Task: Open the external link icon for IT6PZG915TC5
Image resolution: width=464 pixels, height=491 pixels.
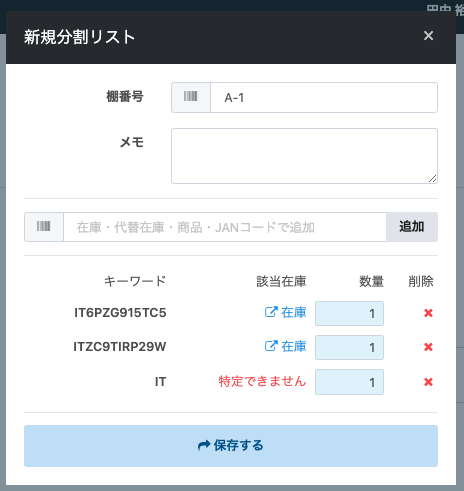Action: point(271,312)
